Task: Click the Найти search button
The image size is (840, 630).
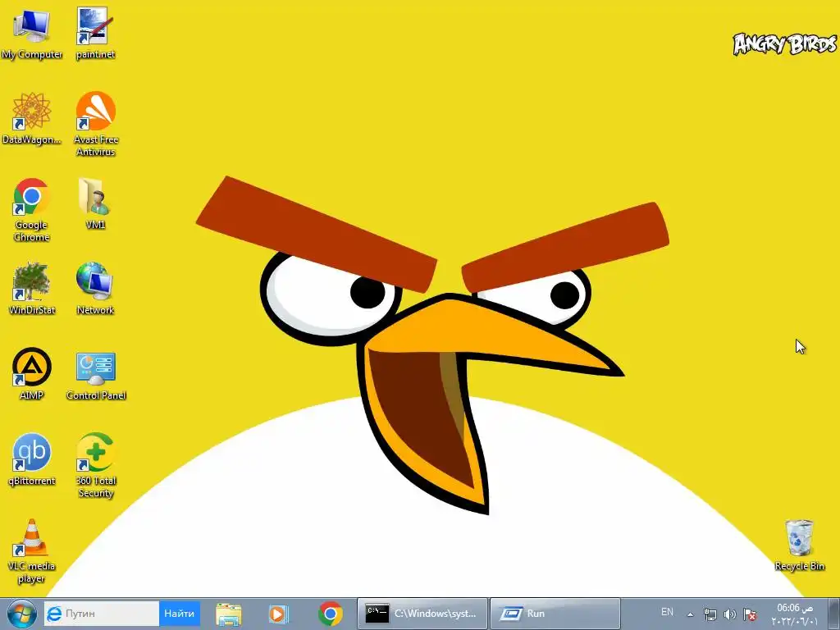Action: [x=180, y=614]
